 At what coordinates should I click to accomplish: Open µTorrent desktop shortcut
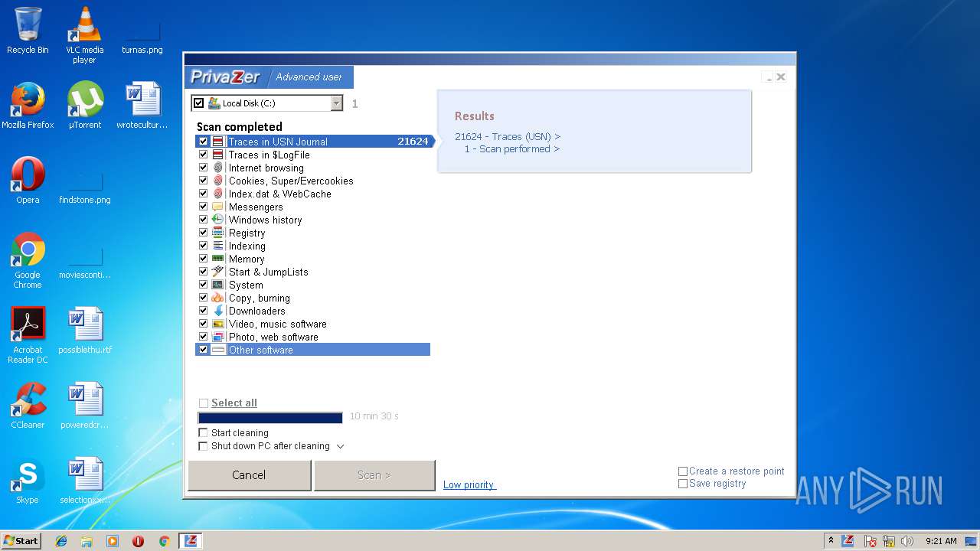pyautogui.click(x=85, y=105)
